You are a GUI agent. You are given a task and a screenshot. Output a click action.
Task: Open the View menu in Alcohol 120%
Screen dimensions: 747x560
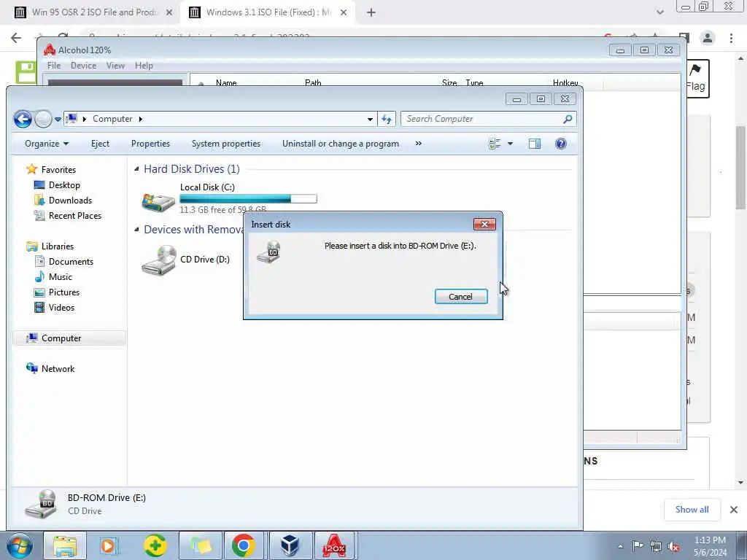(x=115, y=65)
